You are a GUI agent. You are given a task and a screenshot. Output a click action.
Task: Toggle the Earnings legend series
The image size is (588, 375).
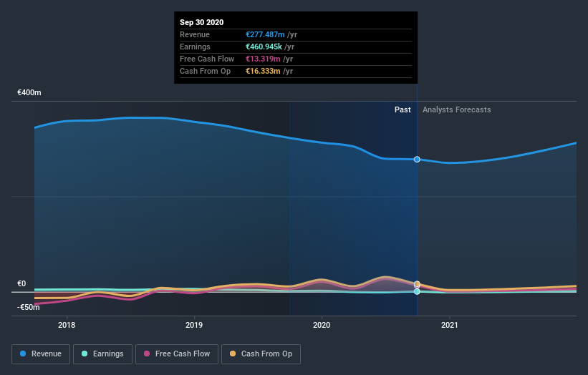click(x=102, y=354)
